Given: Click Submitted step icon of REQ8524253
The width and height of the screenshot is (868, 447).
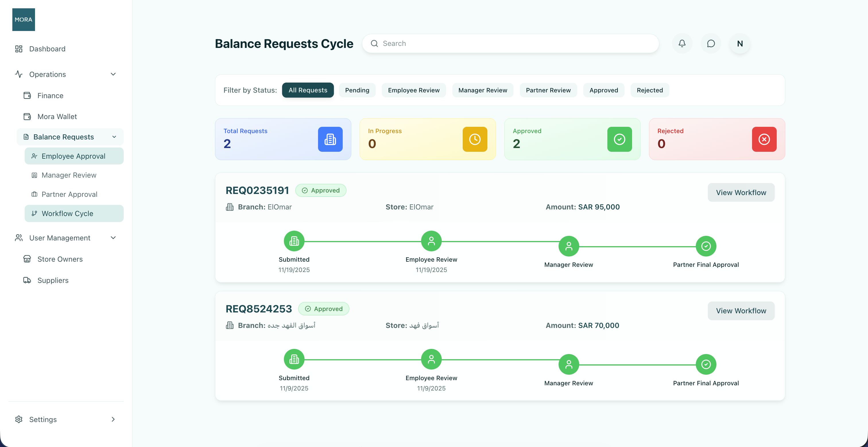Looking at the screenshot, I should click(294, 359).
